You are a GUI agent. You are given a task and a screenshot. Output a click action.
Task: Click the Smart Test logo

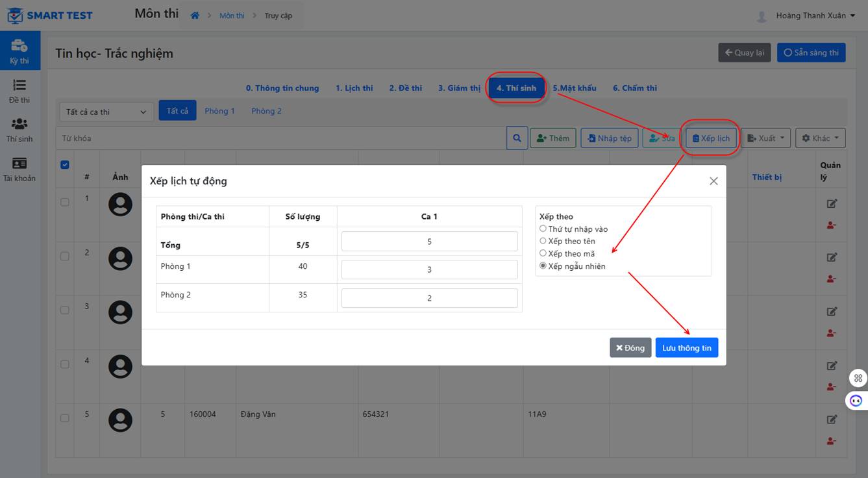(x=50, y=15)
